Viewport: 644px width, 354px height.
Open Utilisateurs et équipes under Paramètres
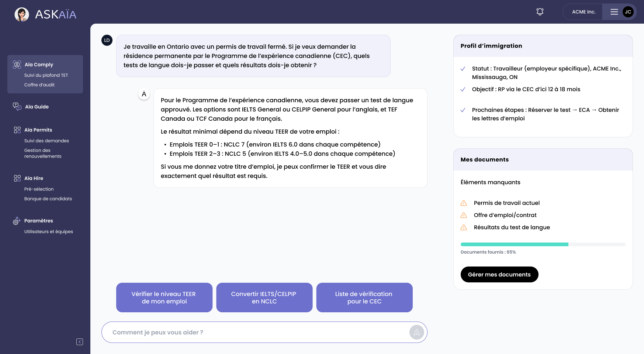click(x=48, y=231)
